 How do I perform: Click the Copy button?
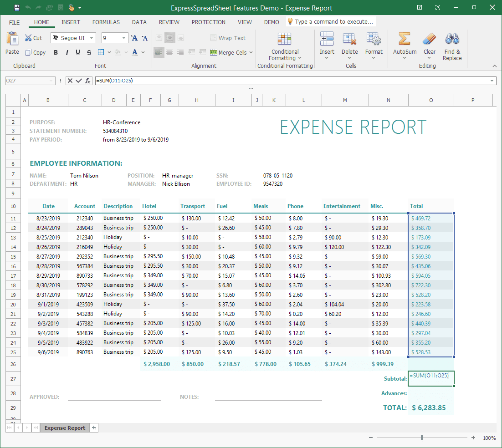click(35, 52)
